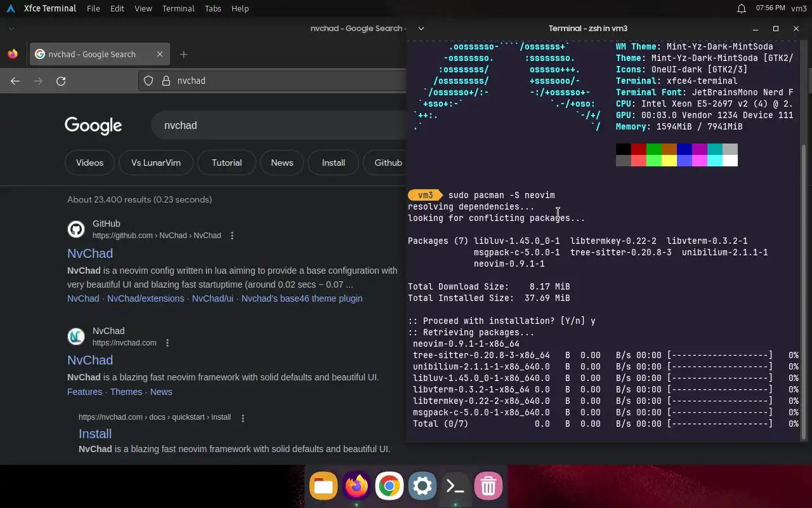Click the Firefox address bar
This screenshot has height=508, width=812.
click(x=273, y=81)
